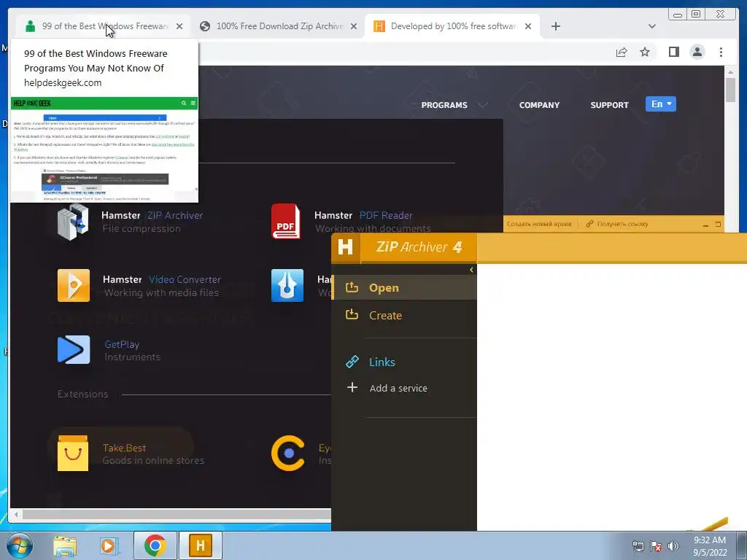The image size is (747, 560).
Task: Click the Links chain icon in sidebar
Action: tap(352, 362)
